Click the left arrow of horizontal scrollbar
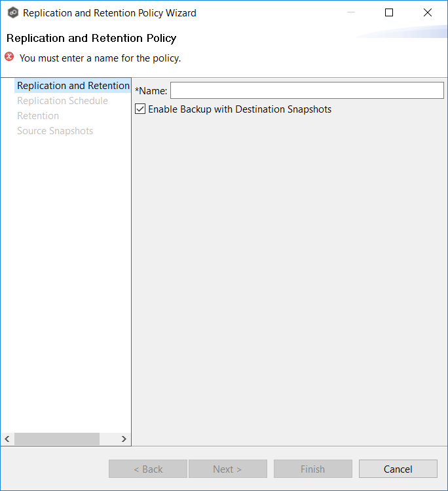Viewport: 448px width, 491px height. pos(8,439)
